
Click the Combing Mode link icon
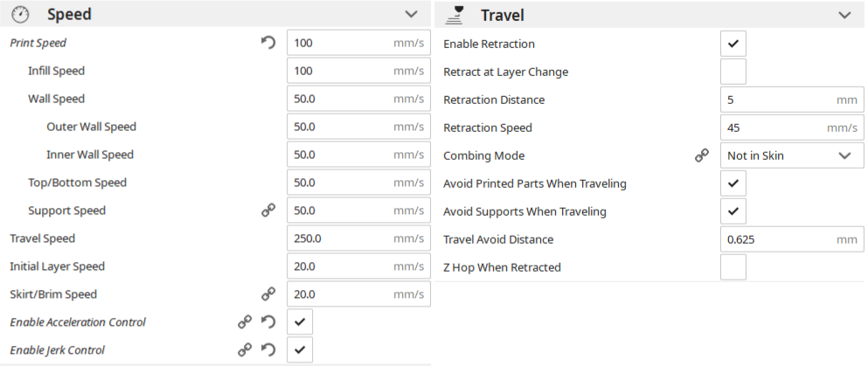(701, 155)
